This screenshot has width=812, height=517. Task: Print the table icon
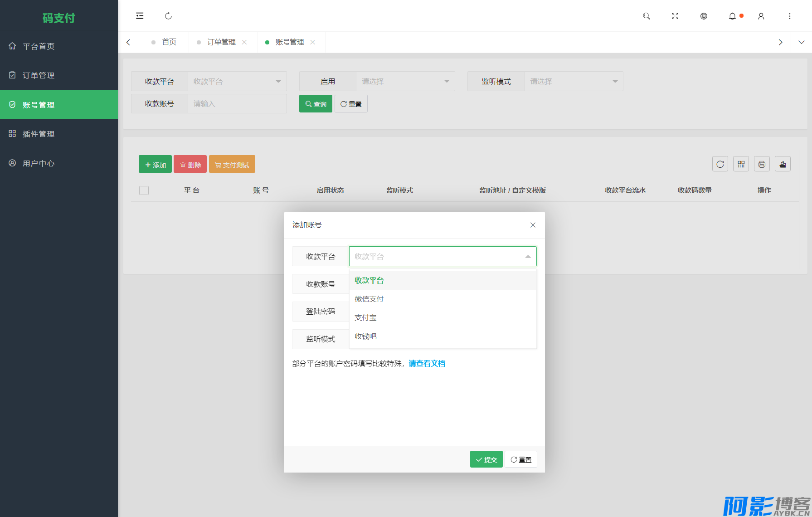pyautogui.click(x=762, y=164)
